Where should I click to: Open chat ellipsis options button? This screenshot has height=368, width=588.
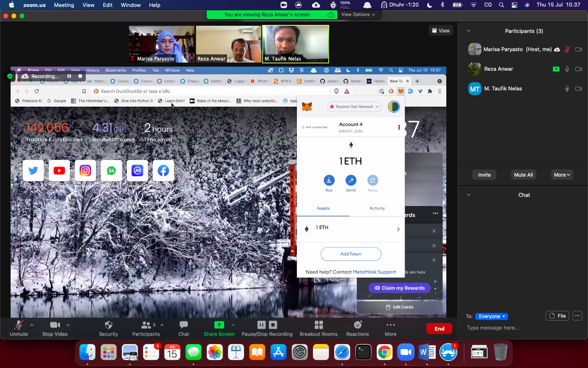coord(577,316)
